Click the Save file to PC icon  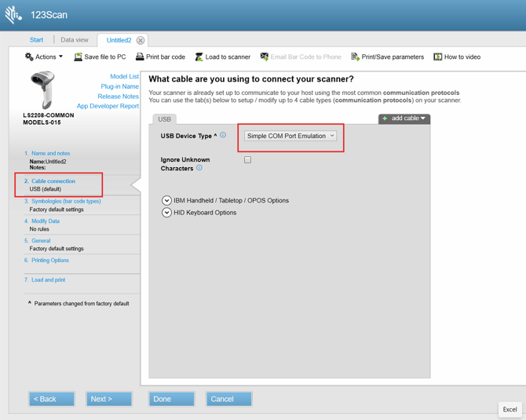pos(78,57)
